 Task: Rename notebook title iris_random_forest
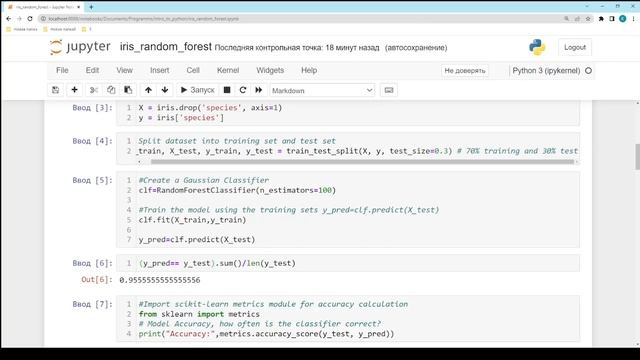166,47
